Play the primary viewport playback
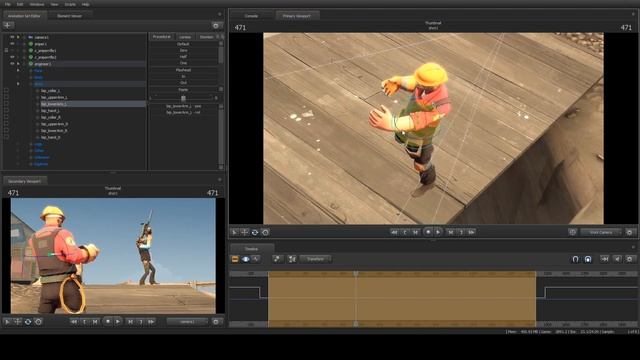This screenshot has width=640, height=360. 438,232
